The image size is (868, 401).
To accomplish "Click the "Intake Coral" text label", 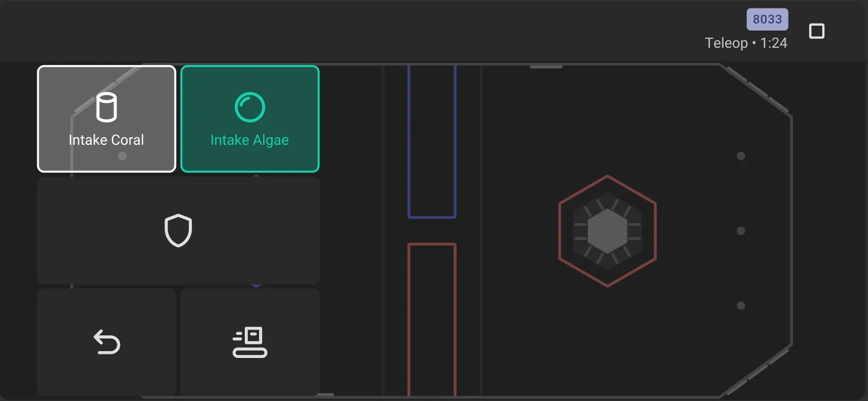I will point(106,140).
